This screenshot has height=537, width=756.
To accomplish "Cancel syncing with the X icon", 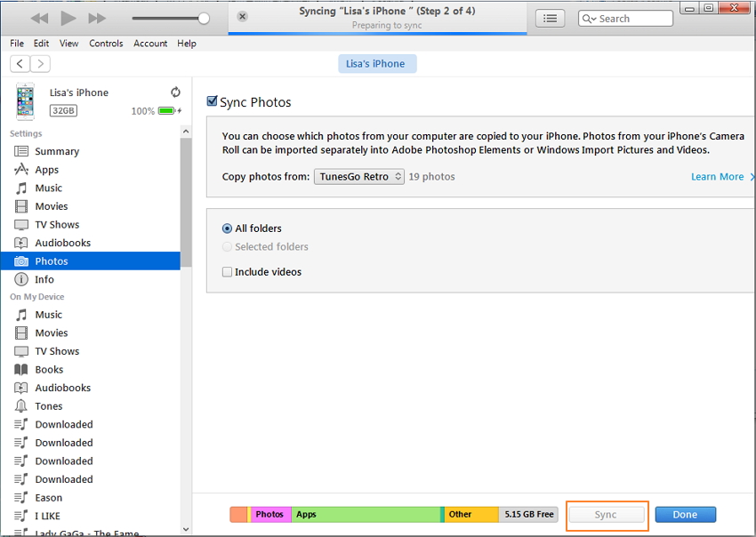I will click(x=243, y=17).
